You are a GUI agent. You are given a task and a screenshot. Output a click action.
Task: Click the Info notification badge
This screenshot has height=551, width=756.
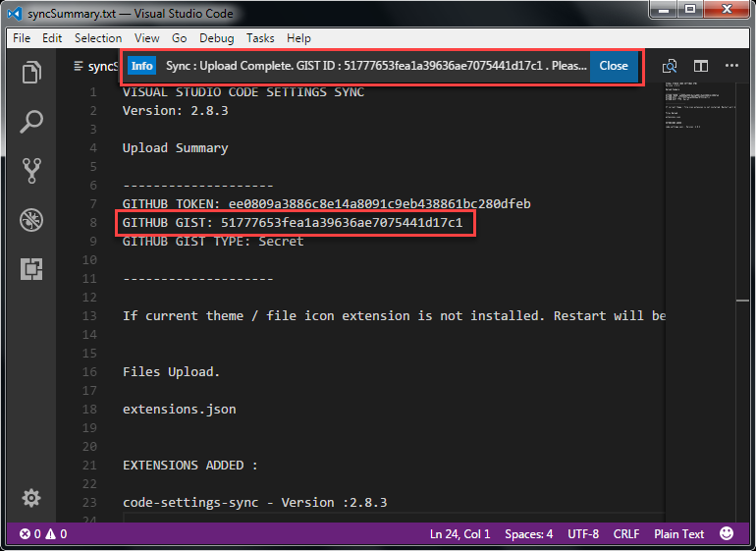tap(141, 66)
